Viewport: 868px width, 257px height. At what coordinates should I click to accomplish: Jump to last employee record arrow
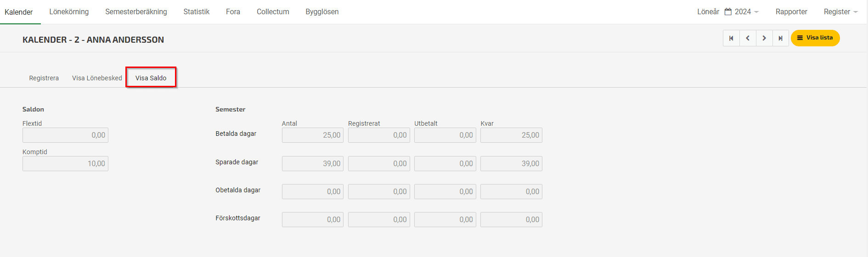click(x=781, y=38)
